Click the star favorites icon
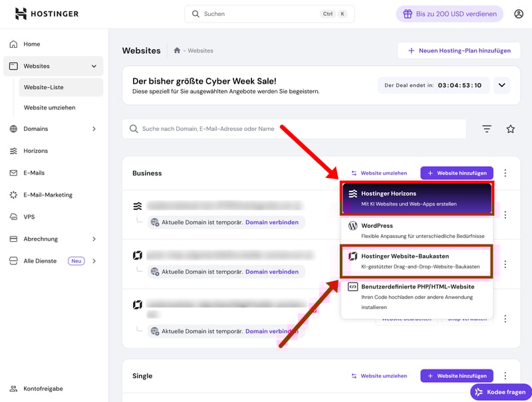 click(x=510, y=129)
